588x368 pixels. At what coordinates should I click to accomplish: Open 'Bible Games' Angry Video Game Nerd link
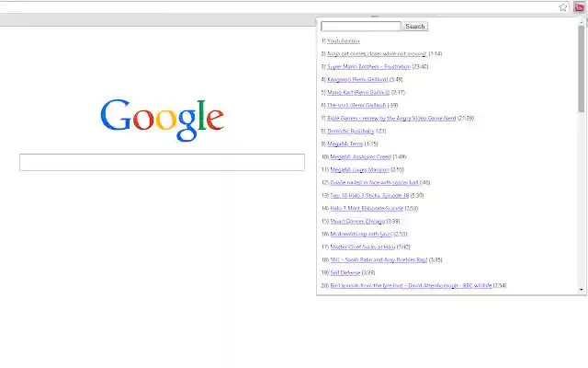point(391,118)
